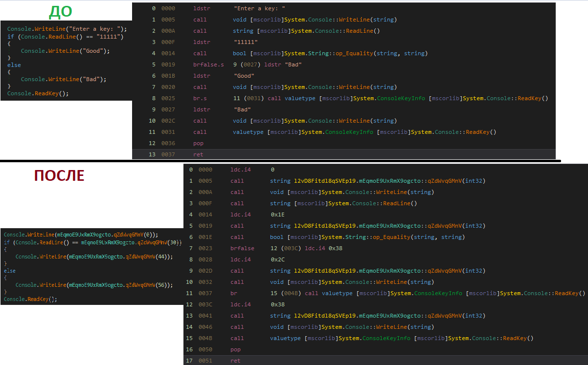This screenshot has width=588, height=365.
Task: Select the pop instruction at offset 0050
Action: pos(235,349)
